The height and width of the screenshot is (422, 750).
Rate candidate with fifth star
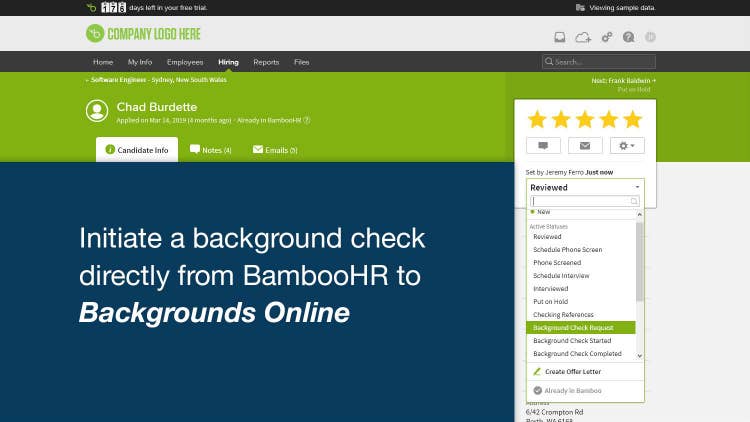coord(632,119)
